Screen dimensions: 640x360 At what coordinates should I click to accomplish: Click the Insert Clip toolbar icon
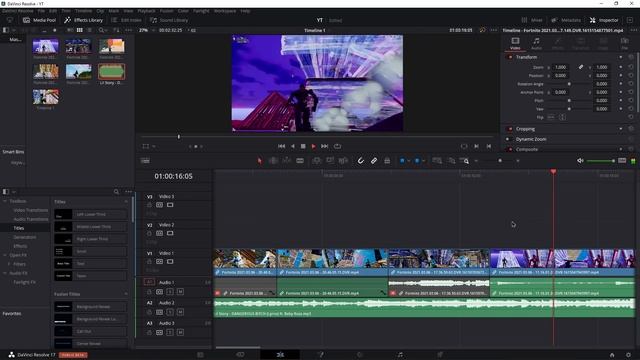[316, 161]
